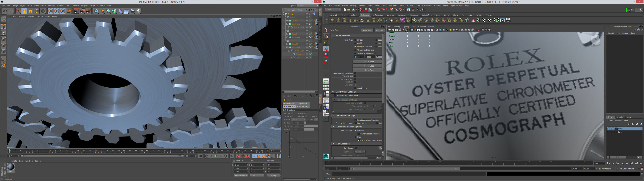Screen dimensions: 644x181
Task: Toggle Automatically Orient Joints checkbox
Action: click(335, 95)
